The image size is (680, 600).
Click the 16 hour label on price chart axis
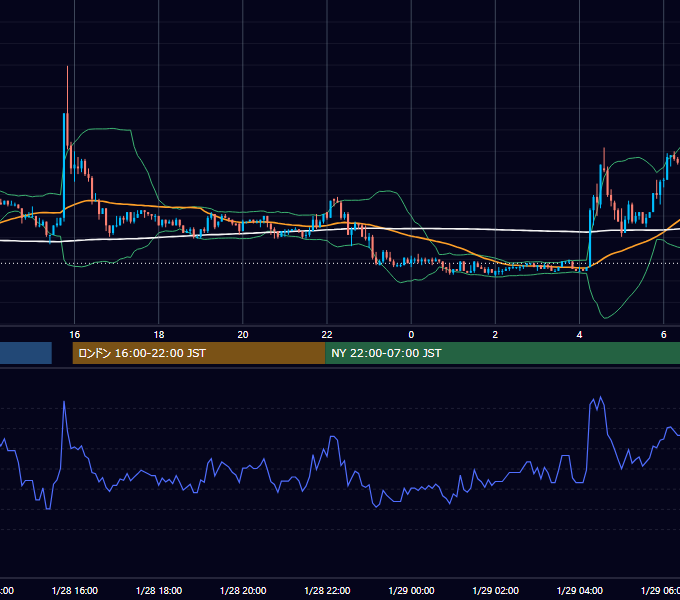[75, 335]
